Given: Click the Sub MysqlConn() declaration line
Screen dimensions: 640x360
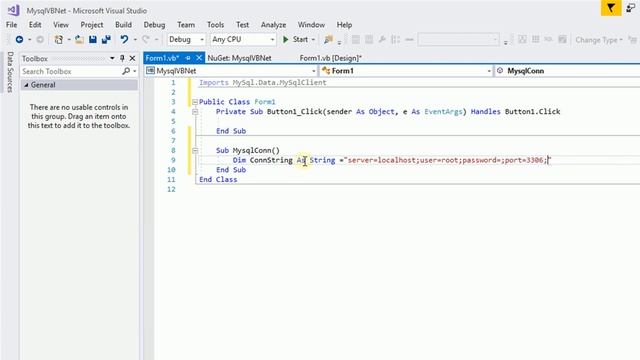Looking at the screenshot, I should (248, 151).
